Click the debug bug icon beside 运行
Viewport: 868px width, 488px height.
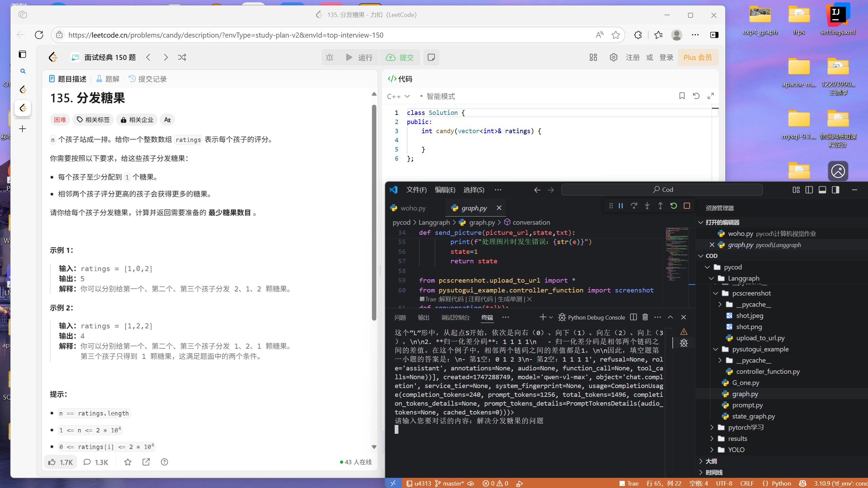point(330,57)
